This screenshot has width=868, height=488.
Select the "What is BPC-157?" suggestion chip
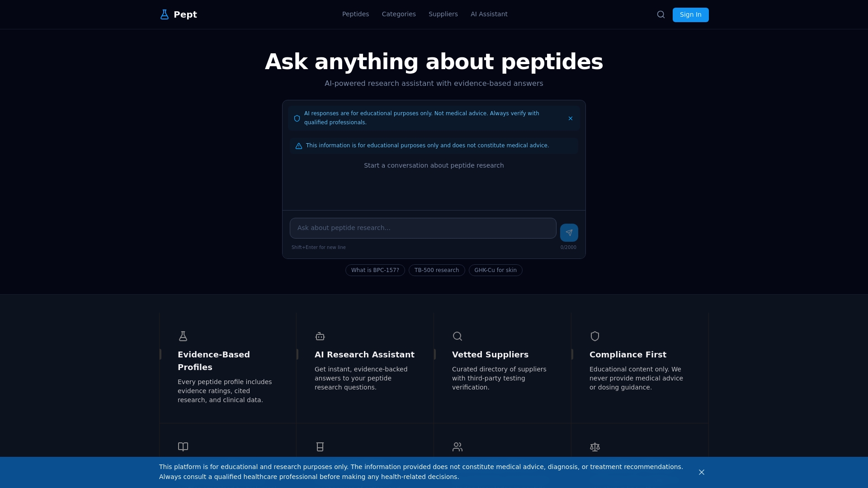click(x=375, y=270)
